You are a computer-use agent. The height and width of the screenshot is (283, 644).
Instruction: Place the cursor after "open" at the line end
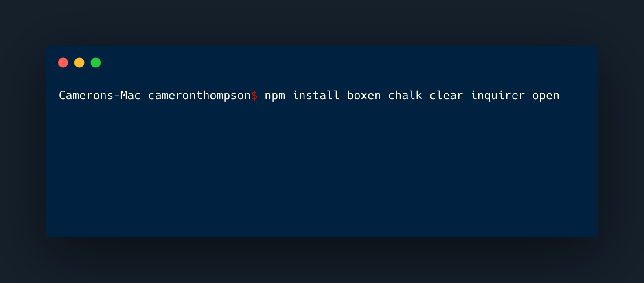coord(561,96)
